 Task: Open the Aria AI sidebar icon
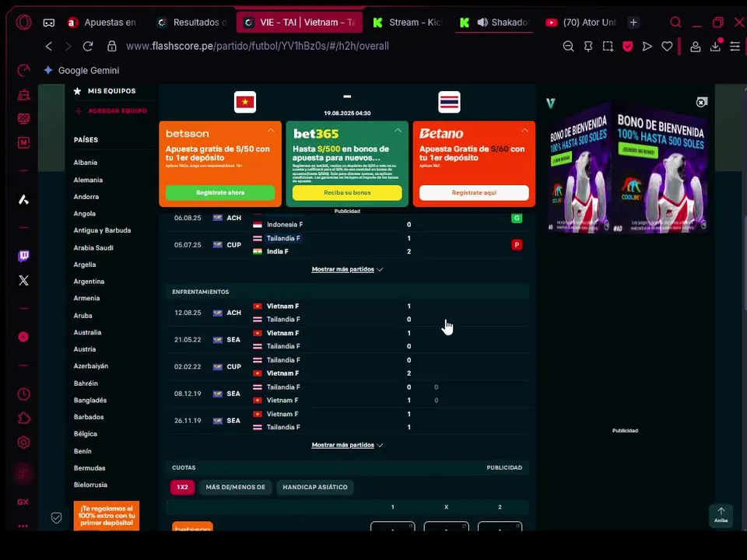[23, 200]
